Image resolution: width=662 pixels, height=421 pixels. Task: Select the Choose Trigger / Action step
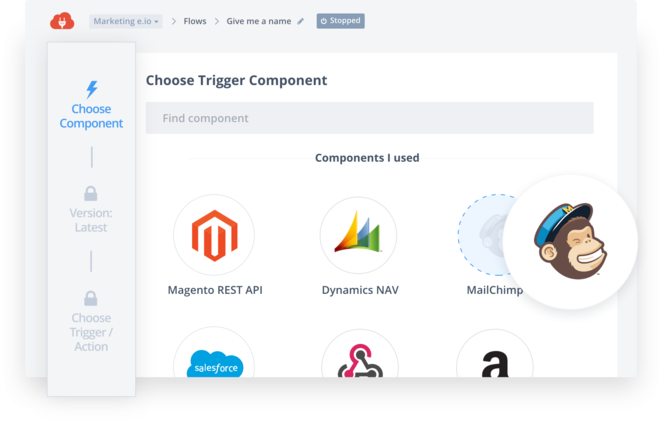click(x=91, y=332)
